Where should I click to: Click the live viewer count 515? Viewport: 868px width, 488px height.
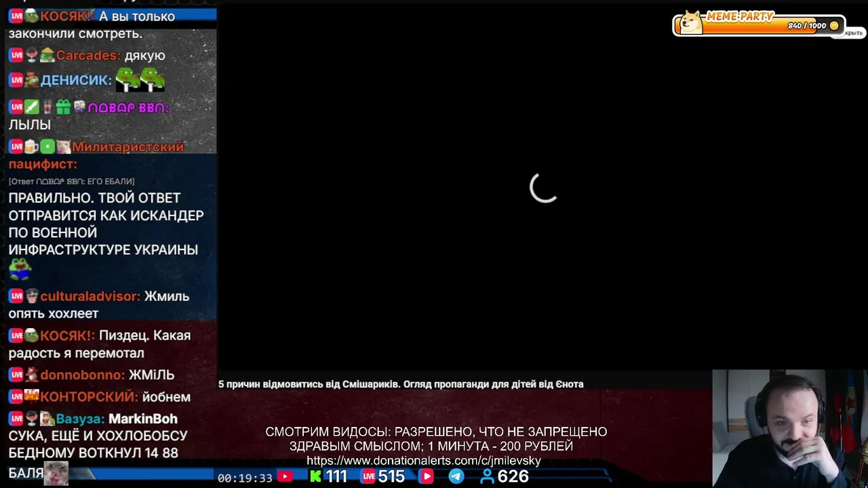coord(391,476)
